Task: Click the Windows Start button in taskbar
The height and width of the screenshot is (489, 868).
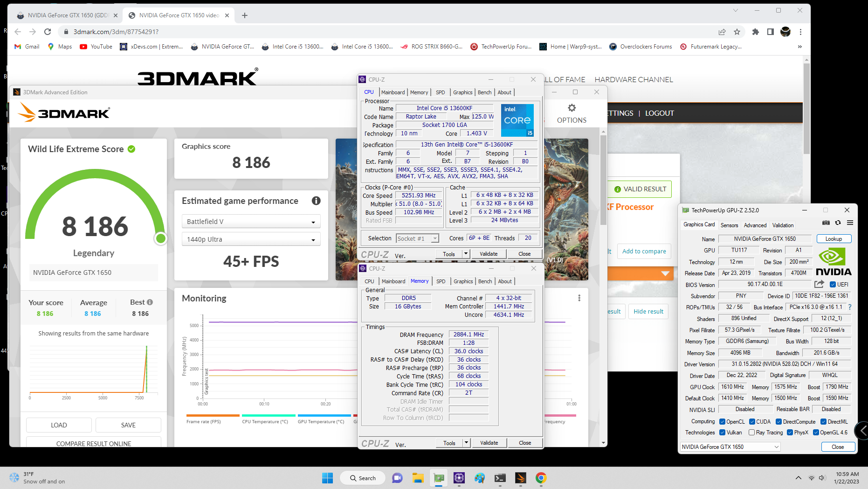Action: (328, 478)
